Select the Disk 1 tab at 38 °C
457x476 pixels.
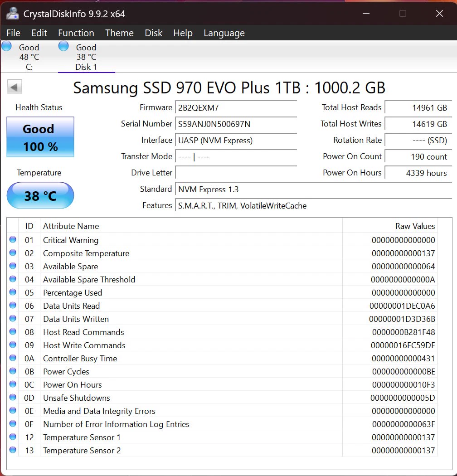click(x=86, y=57)
